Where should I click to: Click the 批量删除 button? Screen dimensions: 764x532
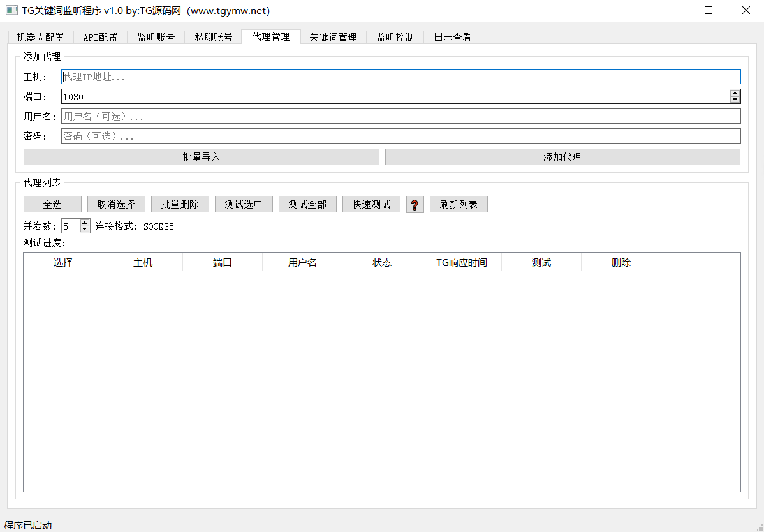(x=180, y=204)
